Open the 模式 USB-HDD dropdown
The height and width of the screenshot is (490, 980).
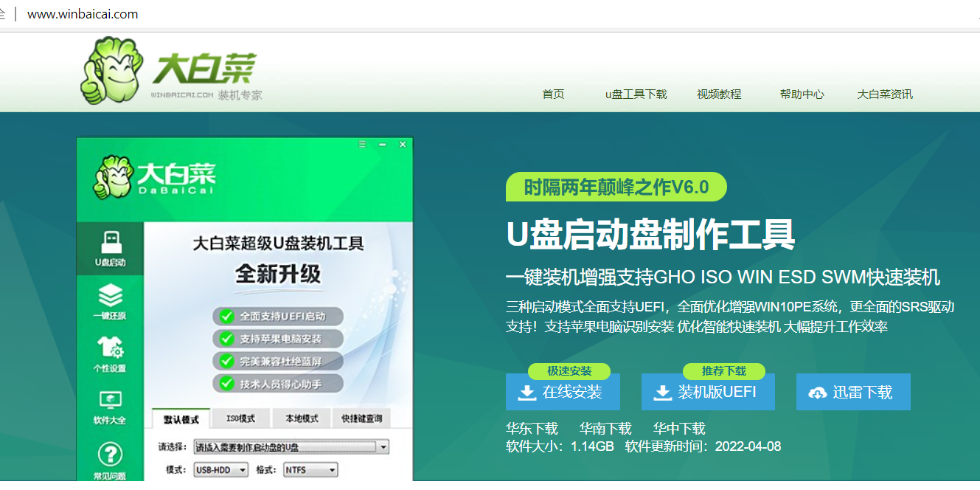tap(221, 469)
